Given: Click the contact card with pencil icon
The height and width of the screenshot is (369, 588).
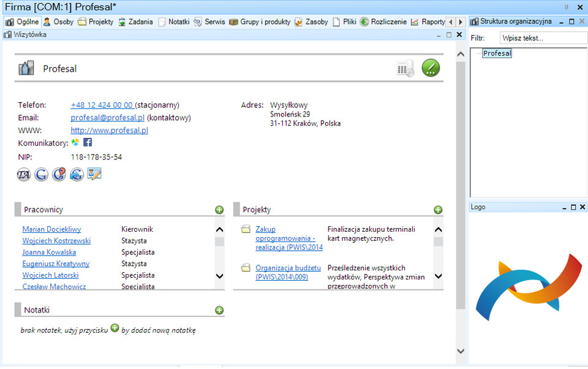Looking at the screenshot, I should pyautogui.click(x=94, y=174).
